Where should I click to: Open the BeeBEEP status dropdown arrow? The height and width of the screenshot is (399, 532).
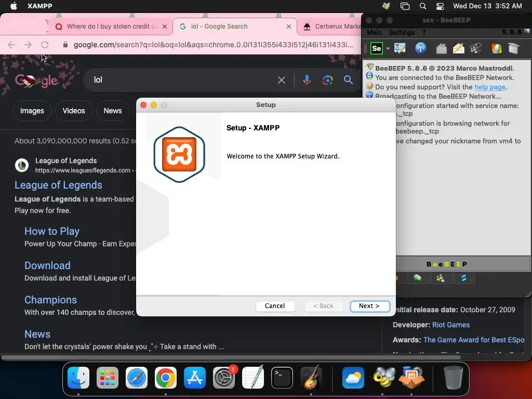pos(388,48)
